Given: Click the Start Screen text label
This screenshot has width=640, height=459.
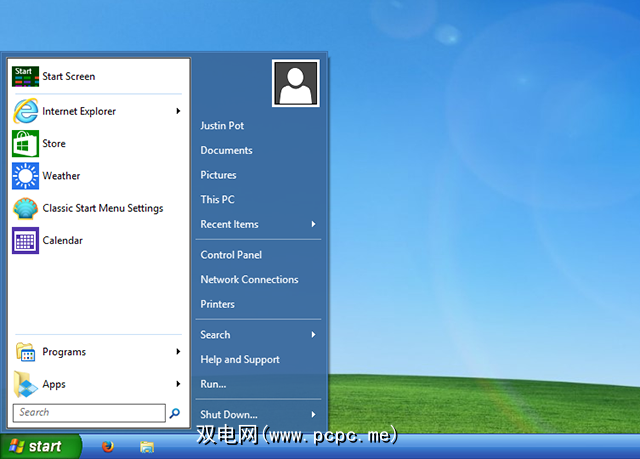Looking at the screenshot, I should 69,76.
